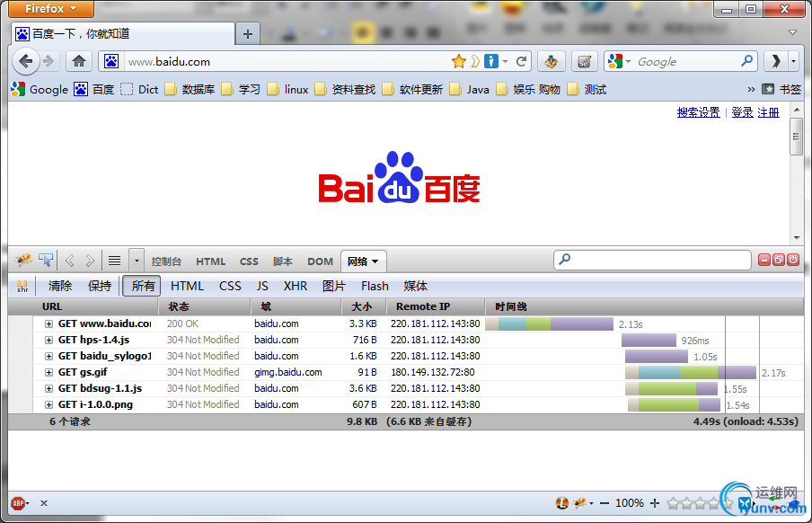Filter network requests by Flash
The image size is (812, 523).
coord(375,286)
